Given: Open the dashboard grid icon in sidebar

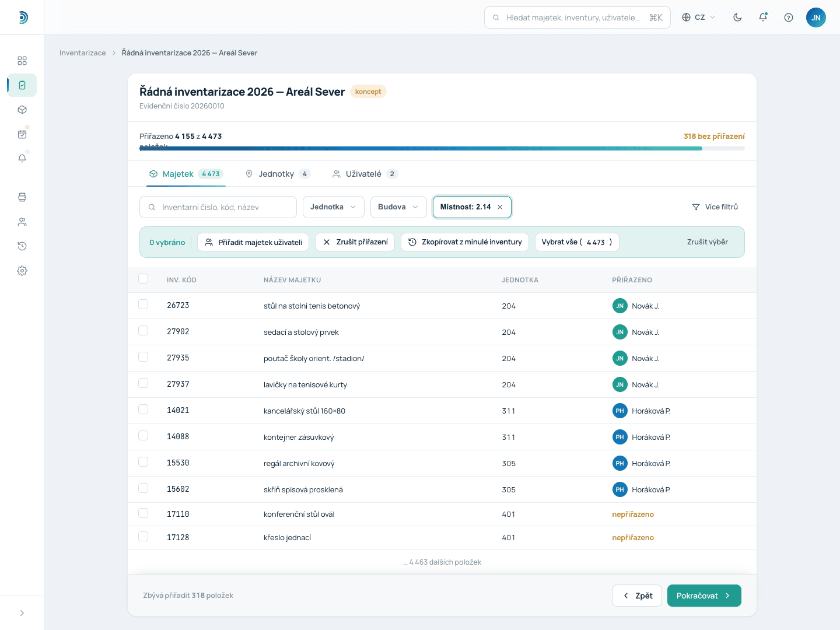Looking at the screenshot, I should (22, 61).
